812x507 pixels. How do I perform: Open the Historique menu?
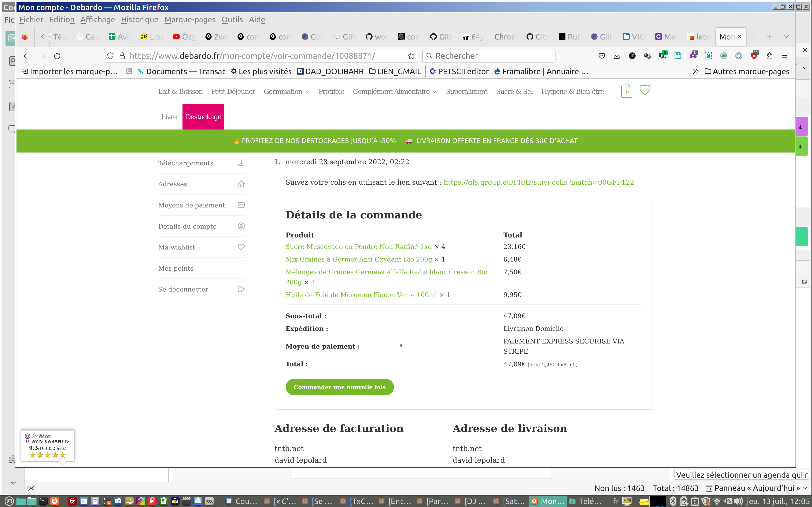[x=139, y=19]
